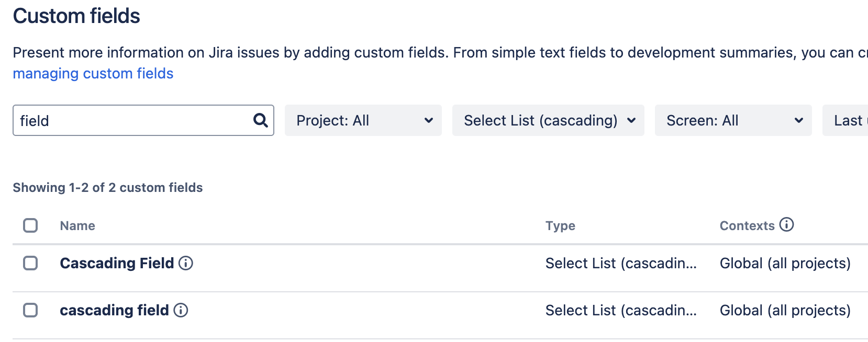
Task: Check the Cascading Field row checkbox
Action: [30, 263]
